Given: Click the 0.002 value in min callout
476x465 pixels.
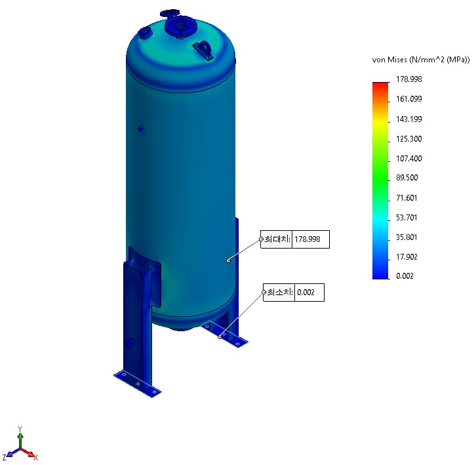Looking at the screenshot, I should (x=307, y=293).
